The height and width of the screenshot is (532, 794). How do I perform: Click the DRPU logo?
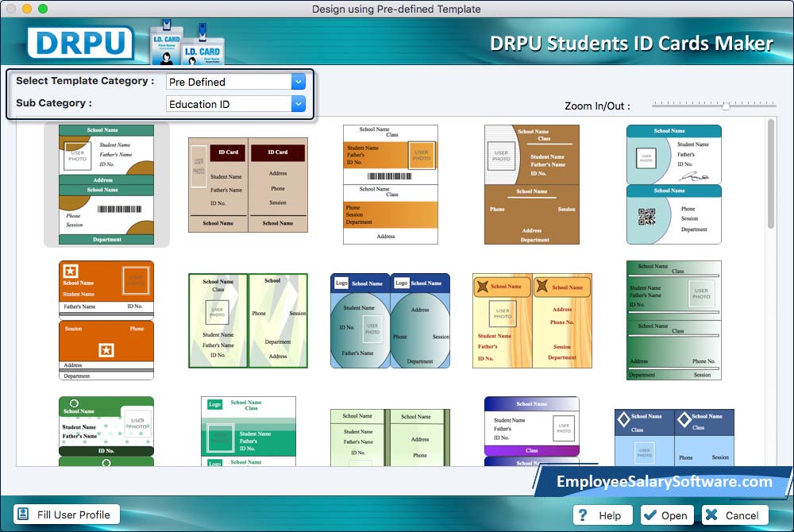pyautogui.click(x=80, y=43)
